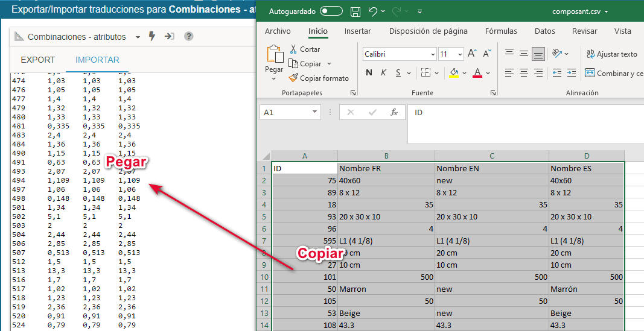Toggle bold N formatting
The width and height of the screenshot is (644, 331).
[x=369, y=73]
